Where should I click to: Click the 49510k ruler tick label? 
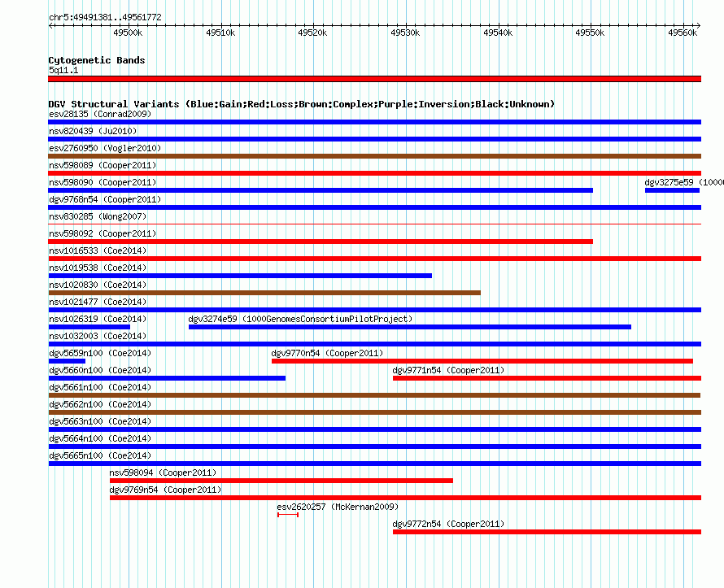coord(220,33)
